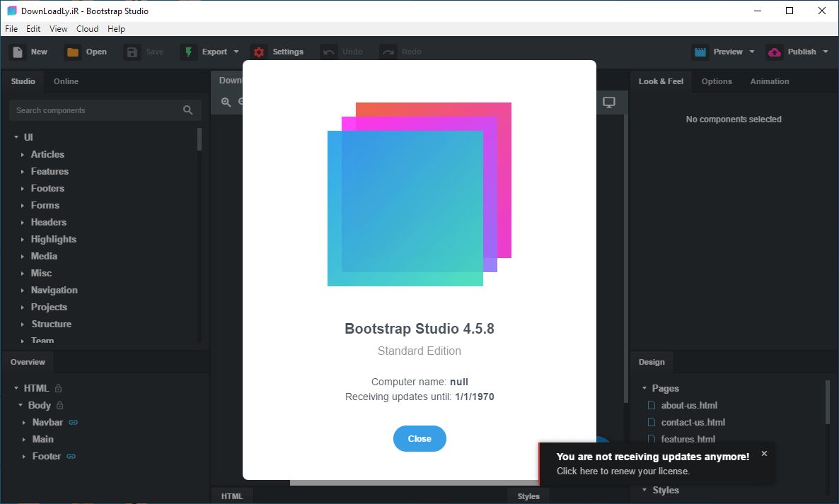839x504 pixels.
Task: Click the about-us.html page icon
Action: 652,405
